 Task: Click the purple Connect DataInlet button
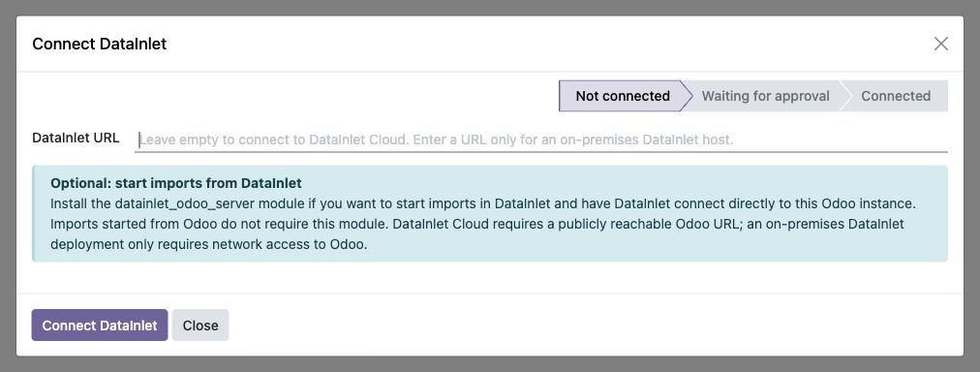(100, 325)
